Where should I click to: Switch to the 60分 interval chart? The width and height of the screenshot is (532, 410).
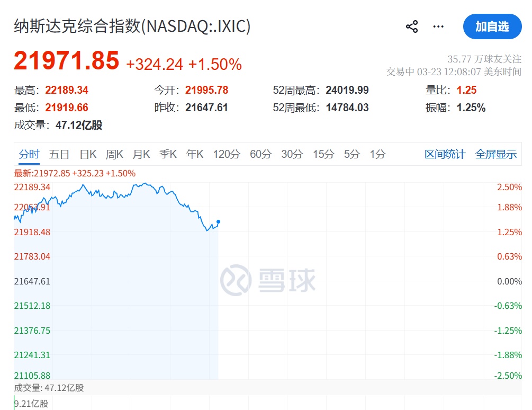pos(260,154)
